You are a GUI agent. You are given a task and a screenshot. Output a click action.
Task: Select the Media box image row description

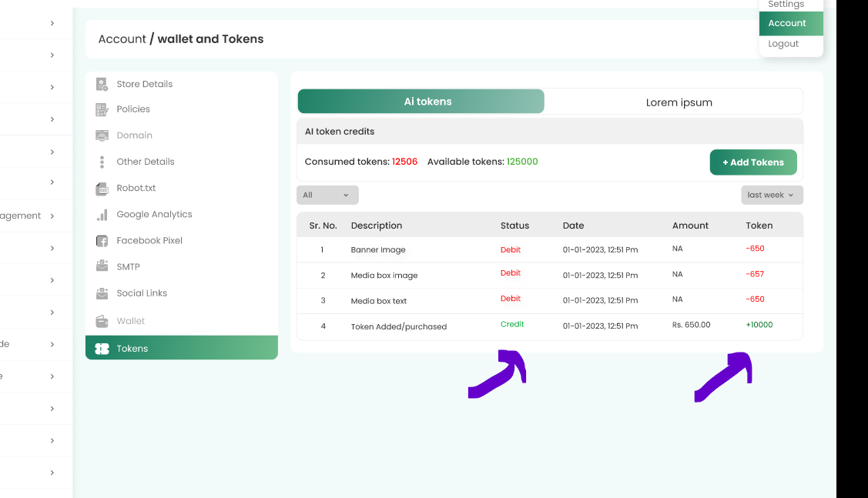pyautogui.click(x=384, y=276)
